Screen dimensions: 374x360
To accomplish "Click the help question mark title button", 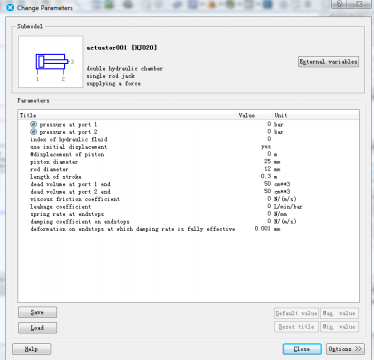I will pyautogui.click(x=339, y=4).
